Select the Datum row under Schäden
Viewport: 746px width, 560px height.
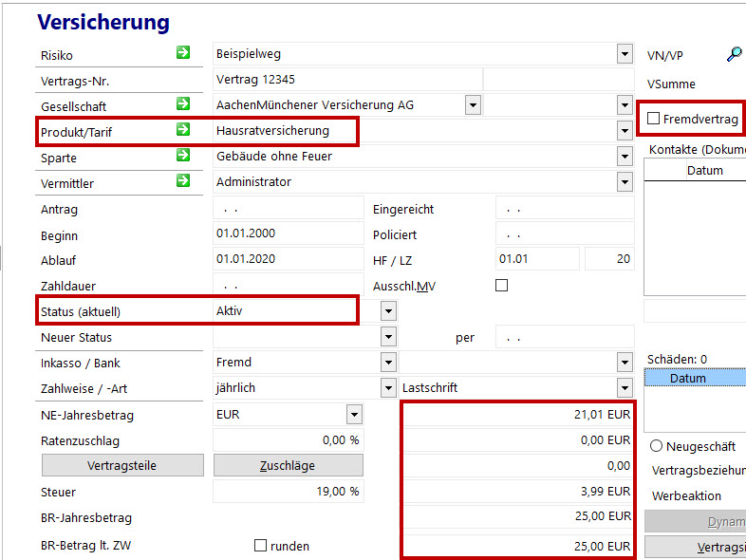[693, 378]
